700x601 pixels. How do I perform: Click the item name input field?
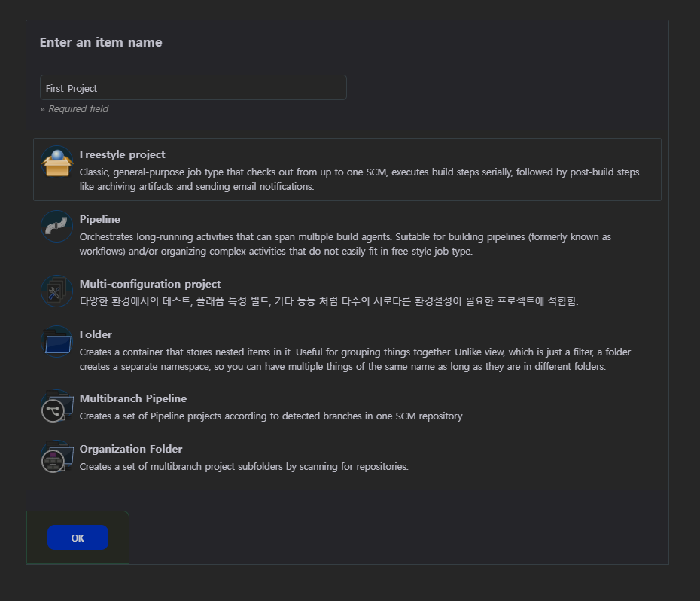point(193,87)
